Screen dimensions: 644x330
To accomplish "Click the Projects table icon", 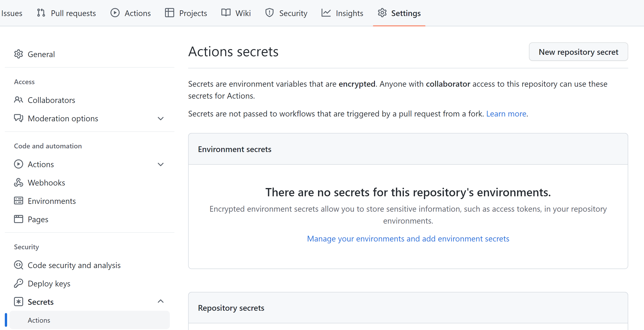I will [170, 13].
